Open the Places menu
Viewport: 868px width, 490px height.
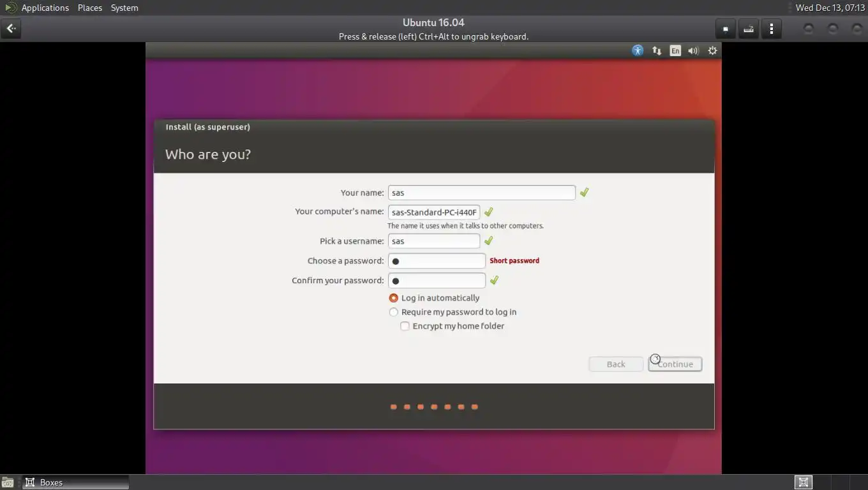(90, 8)
